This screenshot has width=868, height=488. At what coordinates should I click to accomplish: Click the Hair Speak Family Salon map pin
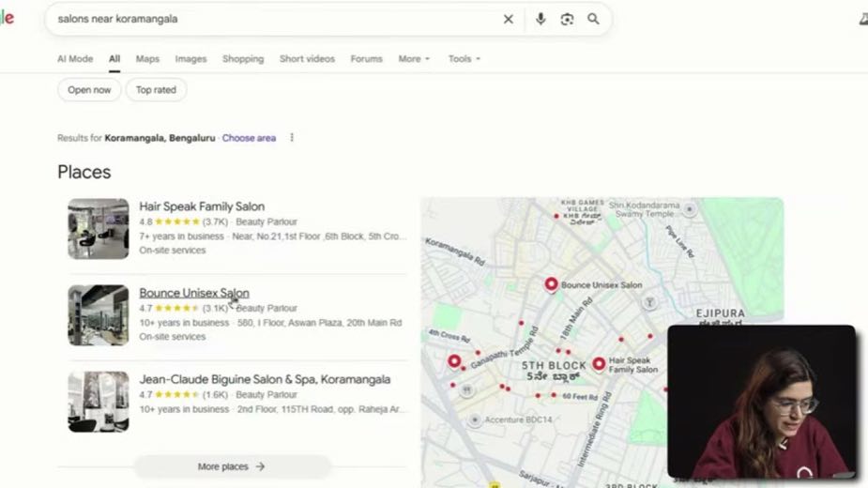599,364
